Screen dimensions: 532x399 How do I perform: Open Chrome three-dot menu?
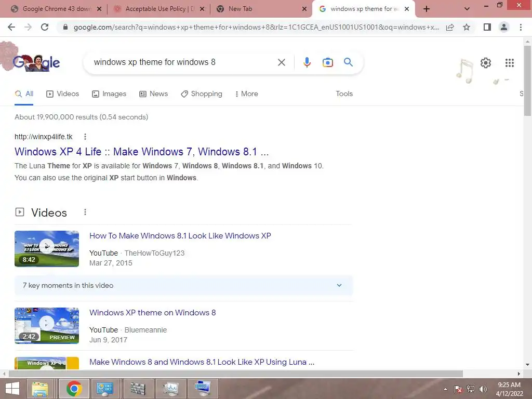(x=521, y=27)
